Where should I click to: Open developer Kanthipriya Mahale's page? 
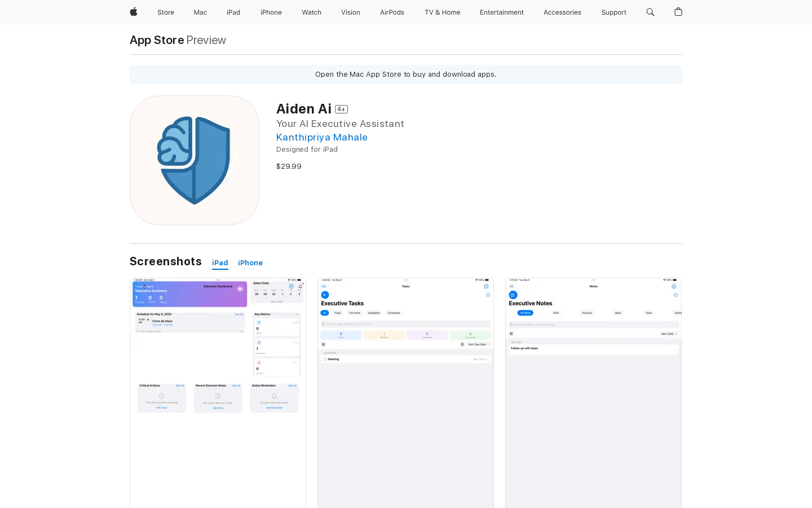point(322,137)
